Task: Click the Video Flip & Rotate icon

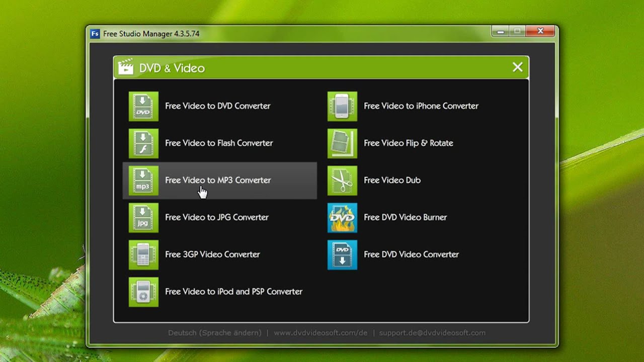Action: [x=342, y=143]
